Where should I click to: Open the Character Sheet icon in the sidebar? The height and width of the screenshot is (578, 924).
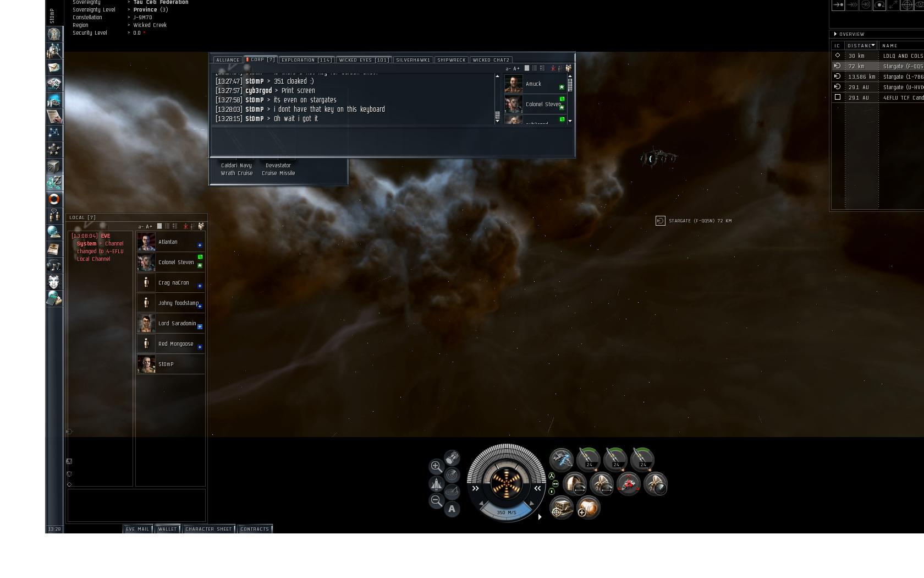point(54,34)
